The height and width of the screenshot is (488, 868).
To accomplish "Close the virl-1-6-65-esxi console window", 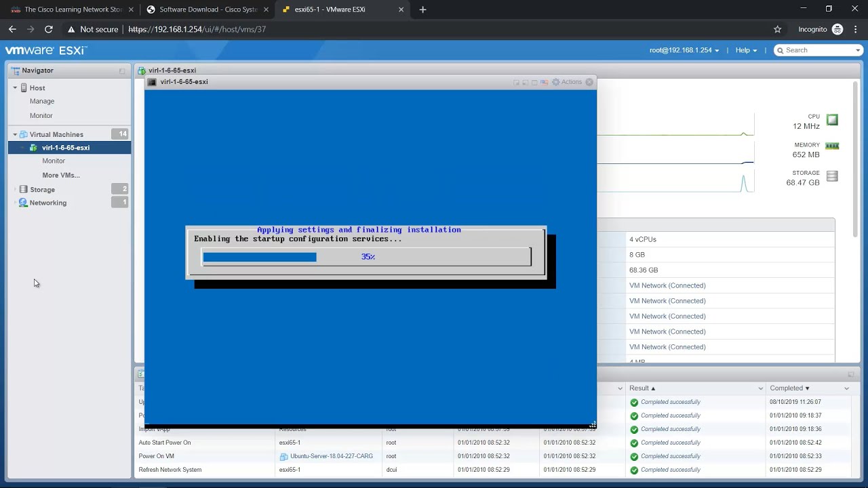I will pos(589,82).
